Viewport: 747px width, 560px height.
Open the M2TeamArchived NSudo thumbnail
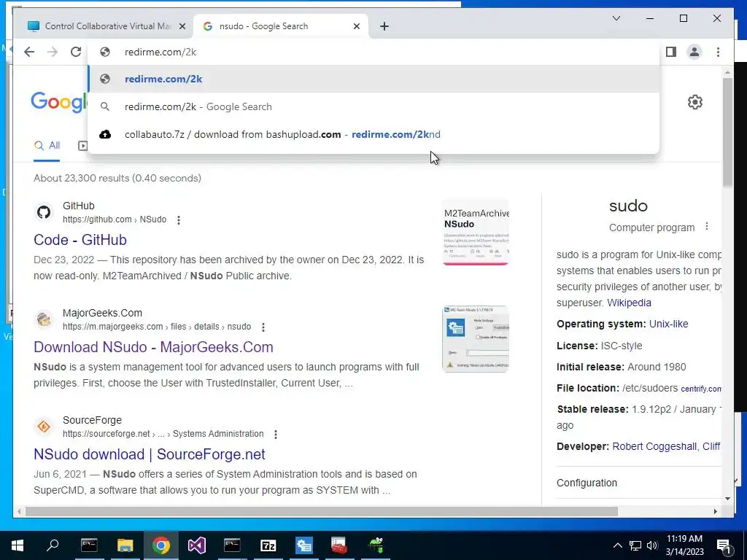pyautogui.click(x=476, y=232)
